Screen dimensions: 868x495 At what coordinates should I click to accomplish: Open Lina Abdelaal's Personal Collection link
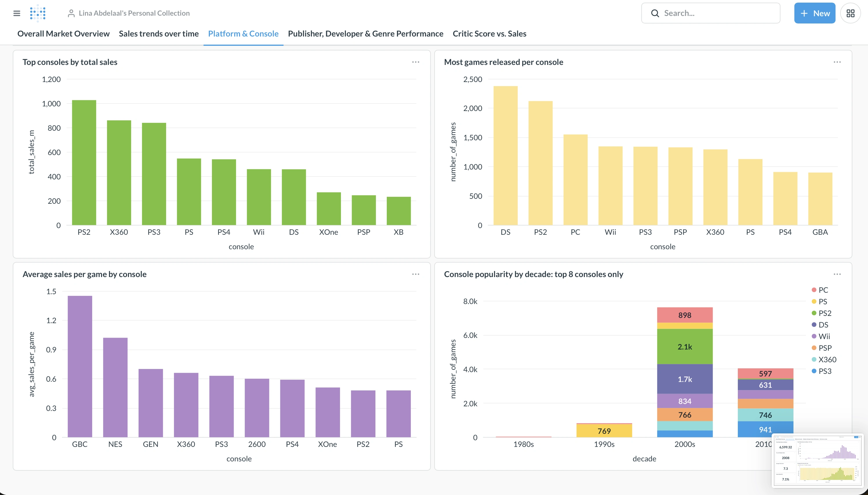(134, 13)
